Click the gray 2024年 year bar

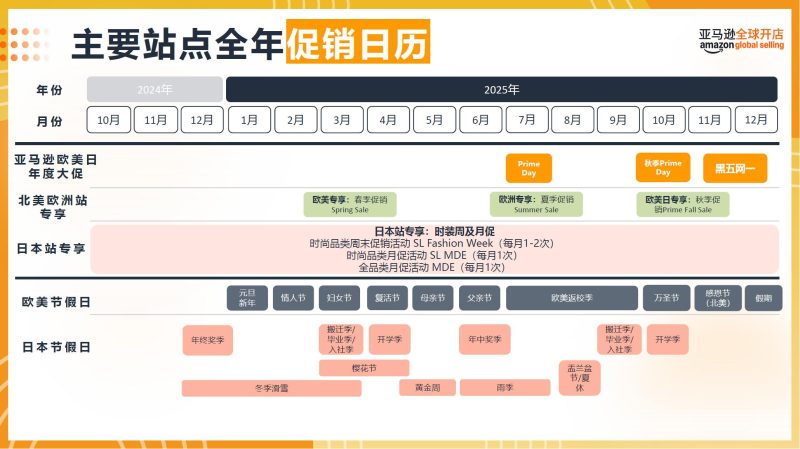[155, 89]
